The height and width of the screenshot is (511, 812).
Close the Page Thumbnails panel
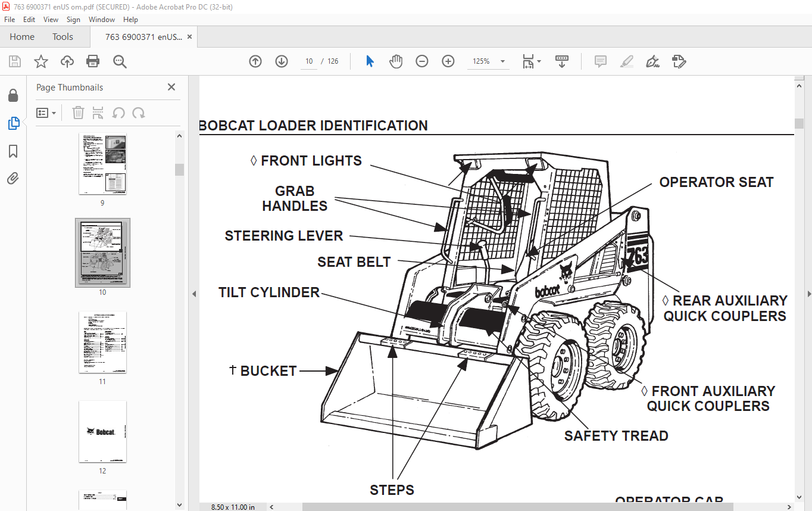click(x=171, y=87)
